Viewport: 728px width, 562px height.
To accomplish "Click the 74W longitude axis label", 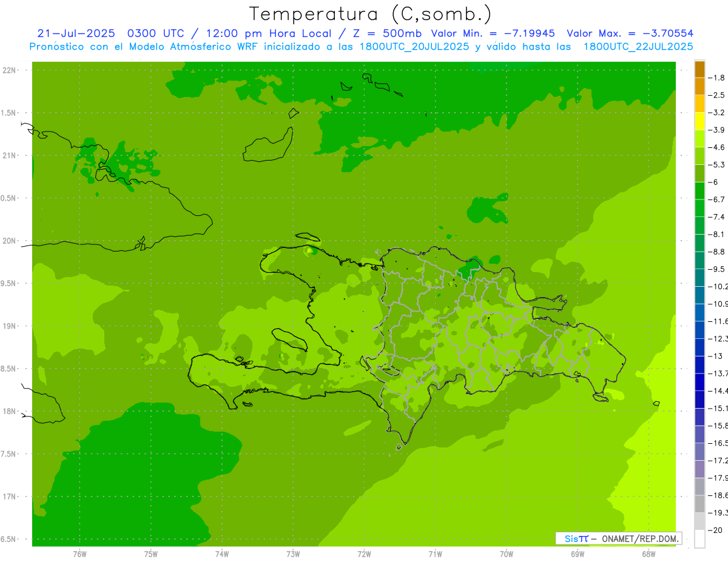I will (222, 554).
